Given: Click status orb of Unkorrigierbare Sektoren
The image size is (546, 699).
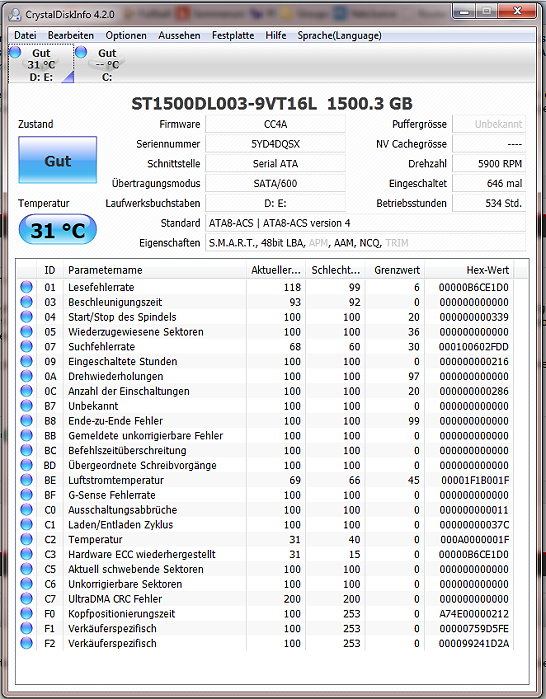Looking at the screenshot, I should click(x=26, y=584).
